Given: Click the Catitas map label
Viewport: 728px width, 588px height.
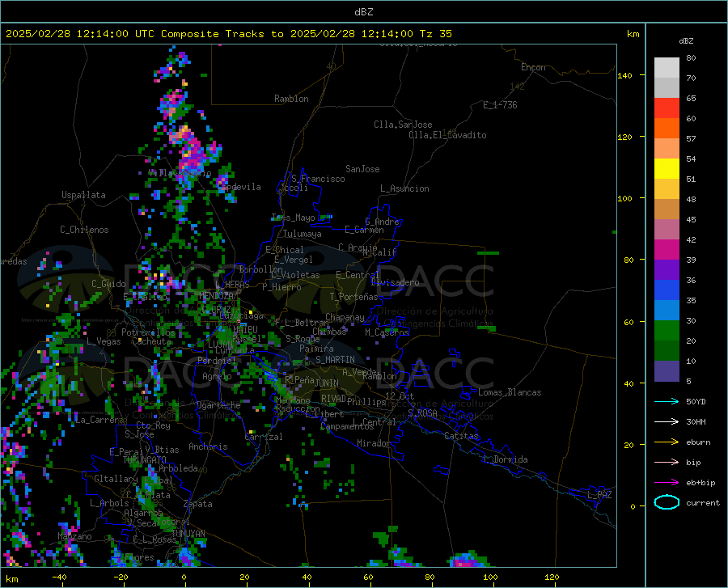Looking at the screenshot, I should click(462, 436).
